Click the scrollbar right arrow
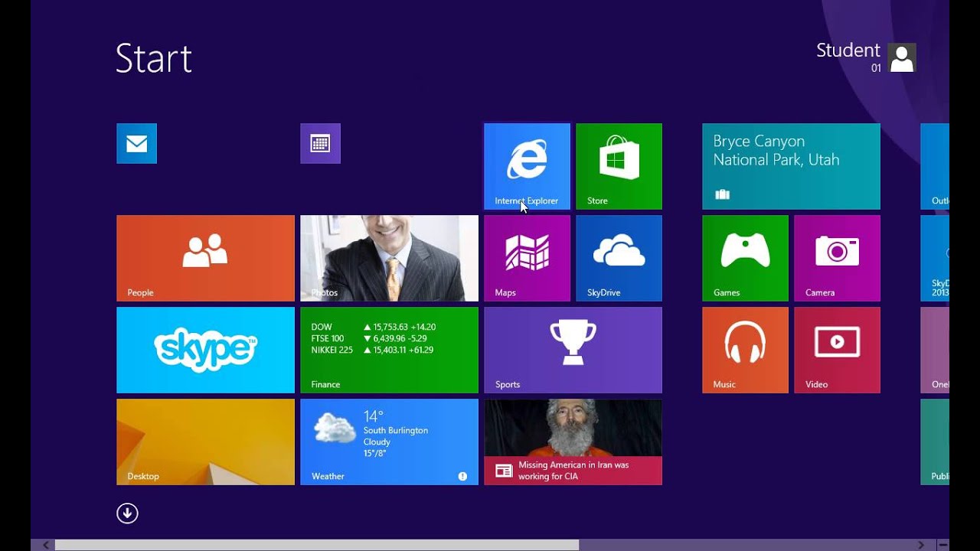This screenshot has height=551, width=980. (x=921, y=545)
